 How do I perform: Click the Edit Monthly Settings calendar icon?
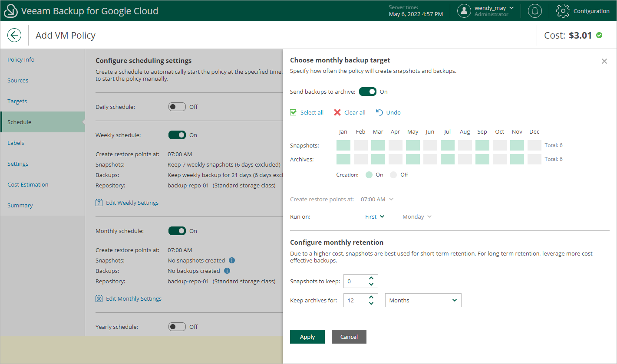99,298
